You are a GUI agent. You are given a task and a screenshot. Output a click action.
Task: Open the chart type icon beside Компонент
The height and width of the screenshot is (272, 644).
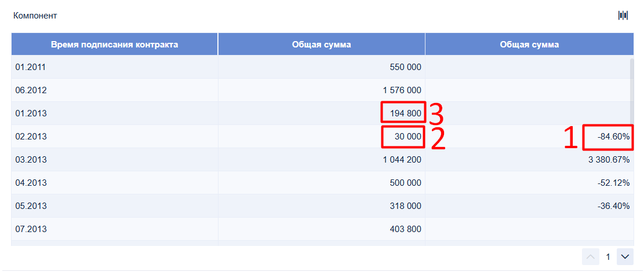pos(623,16)
